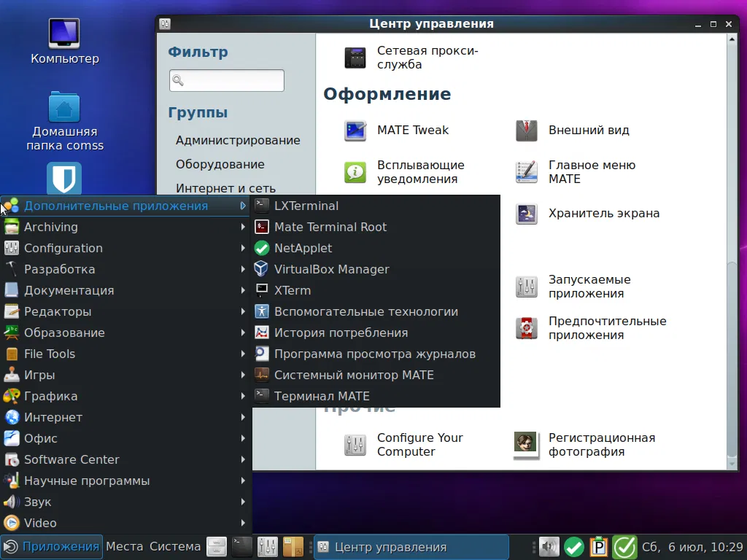
Task: Open MATE Tweak in the control center
Action: point(396,130)
